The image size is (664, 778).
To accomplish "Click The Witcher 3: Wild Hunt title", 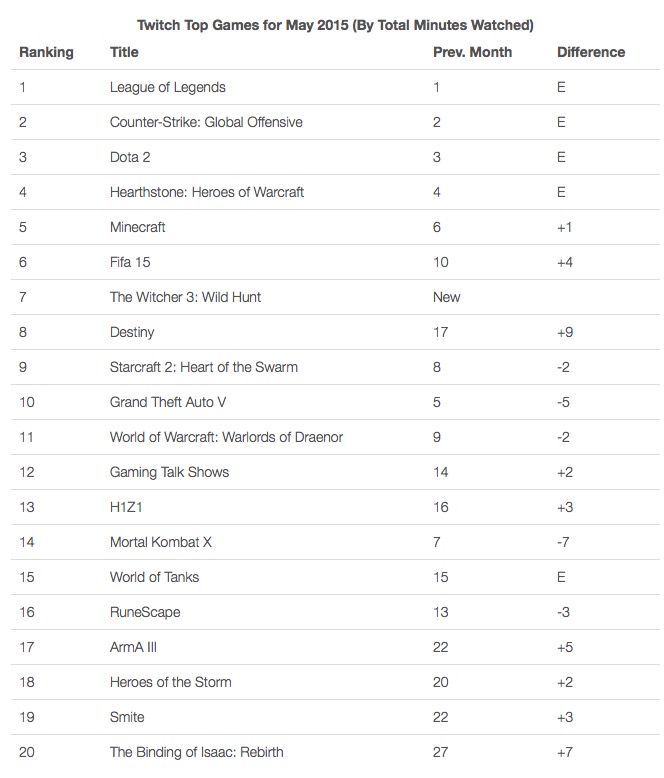I will click(x=186, y=297).
